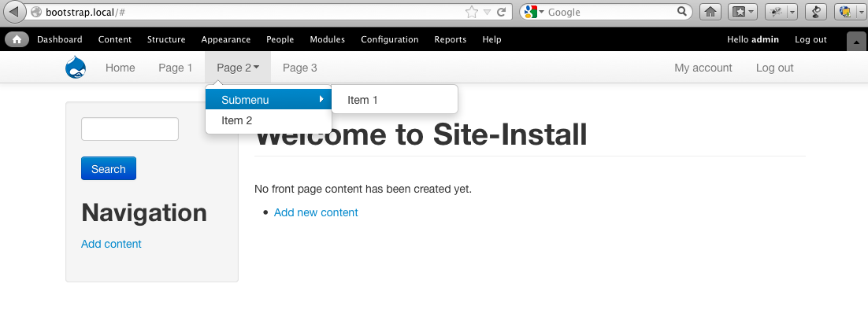This screenshot has height=313, width=868.
Task: Open the Configuration admin menu item
Action: tap(390, 39)
